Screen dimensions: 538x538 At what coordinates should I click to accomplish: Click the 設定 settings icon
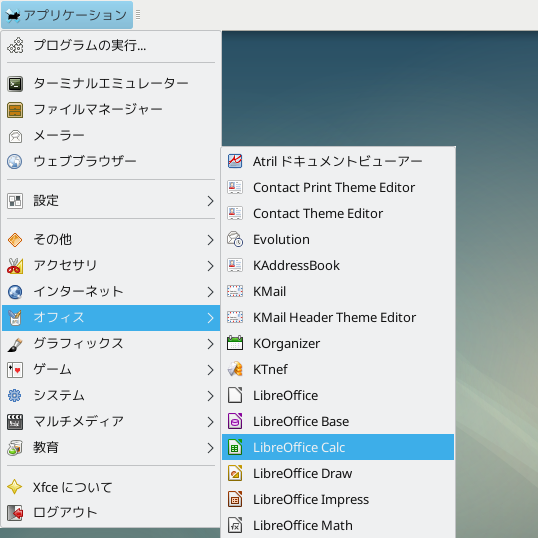click(x=15, y=201)
